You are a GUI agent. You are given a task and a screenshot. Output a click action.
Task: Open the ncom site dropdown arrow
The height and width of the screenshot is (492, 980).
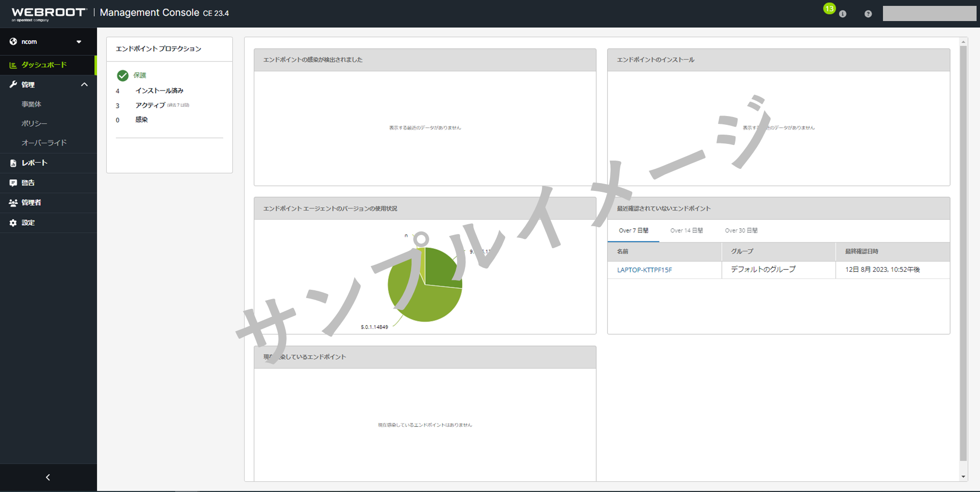click(79, 42)
